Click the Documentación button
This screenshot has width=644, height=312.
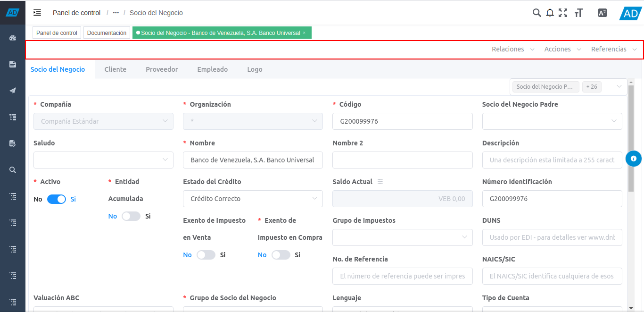[x=107, y=33]
